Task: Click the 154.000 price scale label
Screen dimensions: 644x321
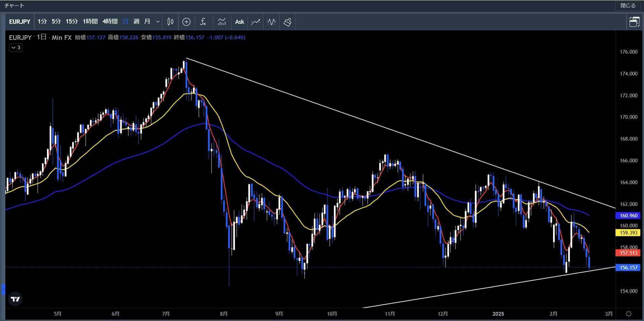Action: 629,291
